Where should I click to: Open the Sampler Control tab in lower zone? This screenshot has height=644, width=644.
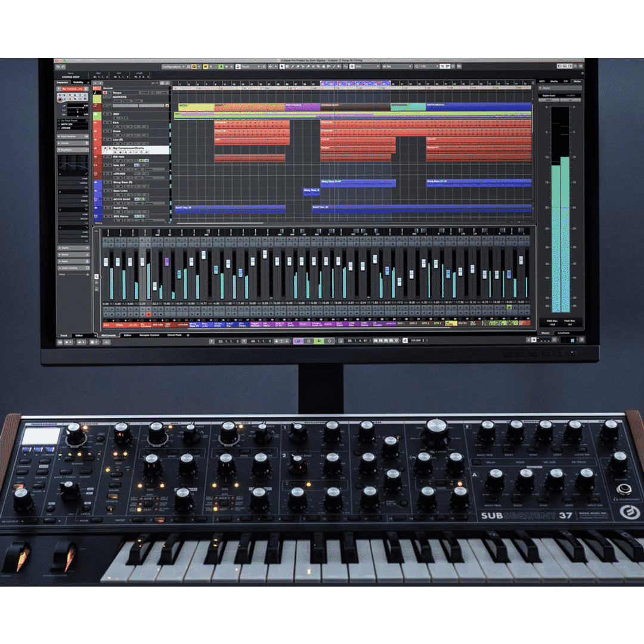(149, 335)
